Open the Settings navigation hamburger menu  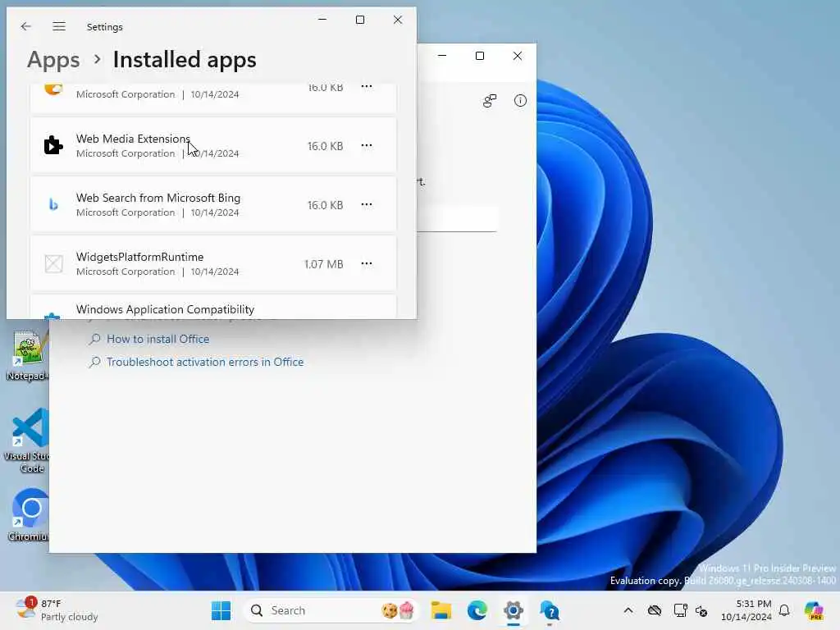tap(59, 26)
